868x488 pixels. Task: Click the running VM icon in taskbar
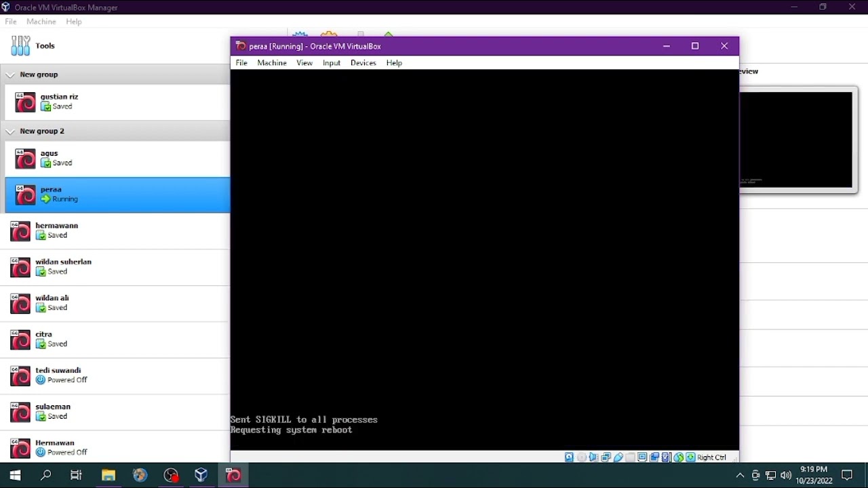(x=233, y=474)
